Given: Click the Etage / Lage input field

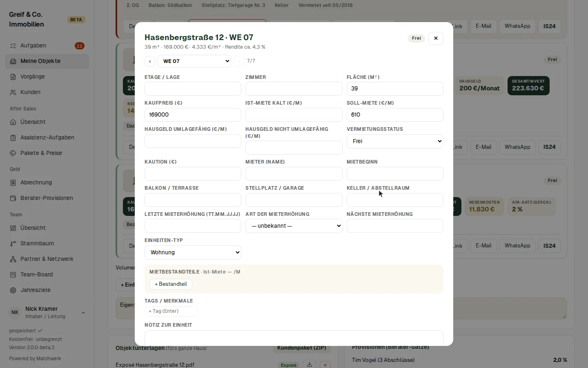Looking at the screenshot, I should point(193,89).
